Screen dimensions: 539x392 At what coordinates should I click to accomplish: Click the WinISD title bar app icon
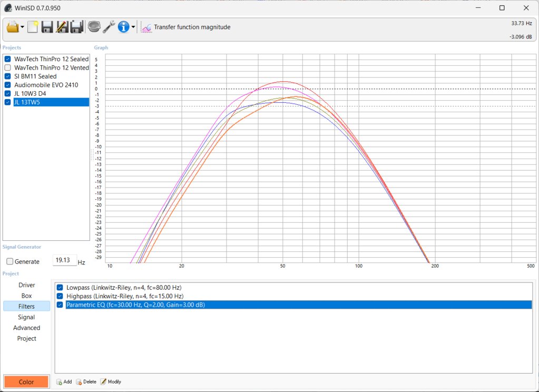pyautogui.click(x=8, y=8)
